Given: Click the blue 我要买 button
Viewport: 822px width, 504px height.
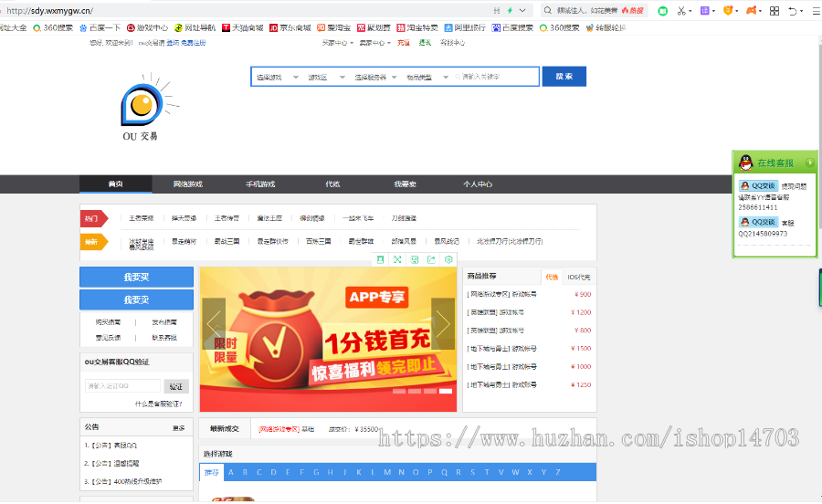Looking at the screenshot, I should [136, 278].
